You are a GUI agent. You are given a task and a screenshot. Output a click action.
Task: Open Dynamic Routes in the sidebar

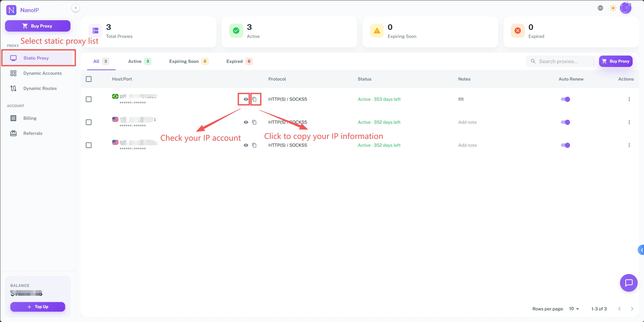pyautogui.click(x=38, y=88)
